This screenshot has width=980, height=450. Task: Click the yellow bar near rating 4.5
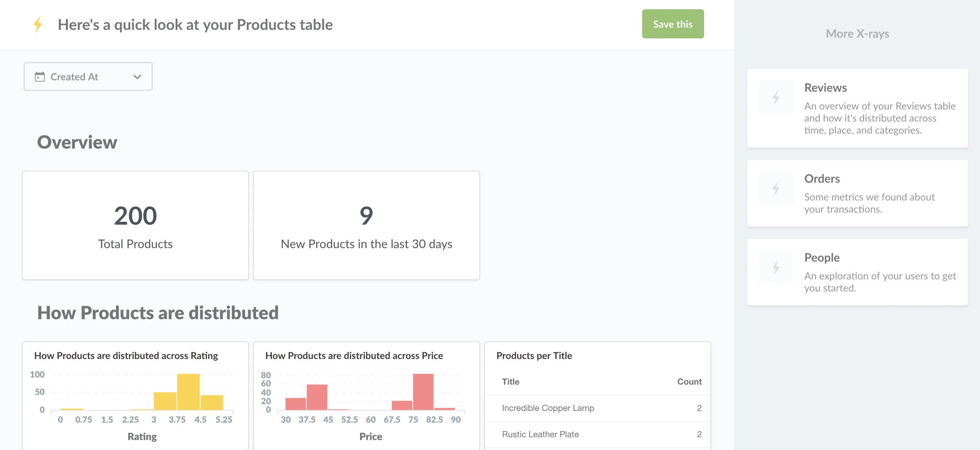pos(212,402)
